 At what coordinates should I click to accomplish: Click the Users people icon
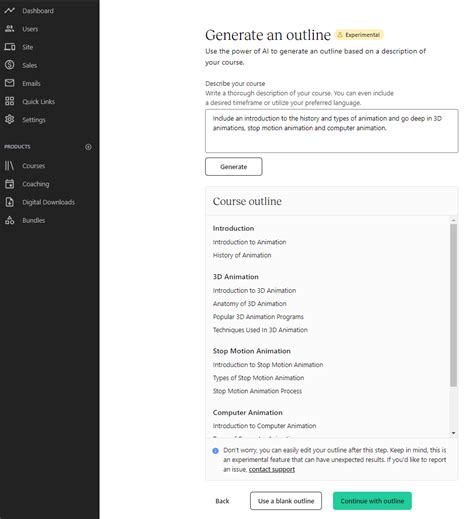pyautogui.click(x=9, y=29)
